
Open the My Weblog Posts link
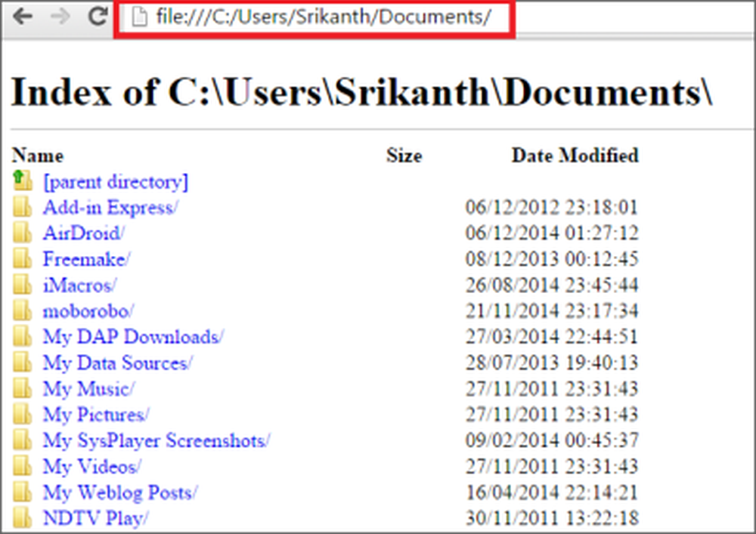pos(119,492)
